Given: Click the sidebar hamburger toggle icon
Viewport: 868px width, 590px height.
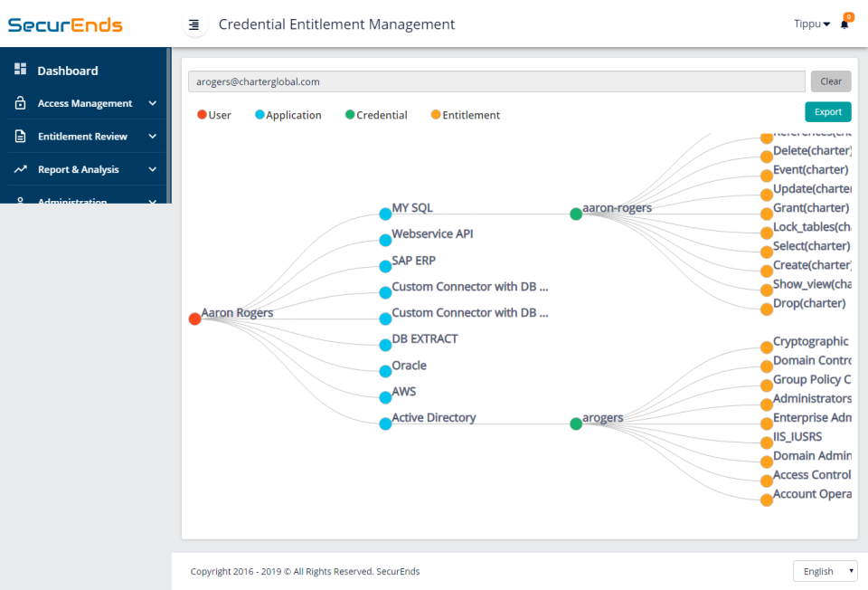Looking at the screenshot, I should click(195, 24).
